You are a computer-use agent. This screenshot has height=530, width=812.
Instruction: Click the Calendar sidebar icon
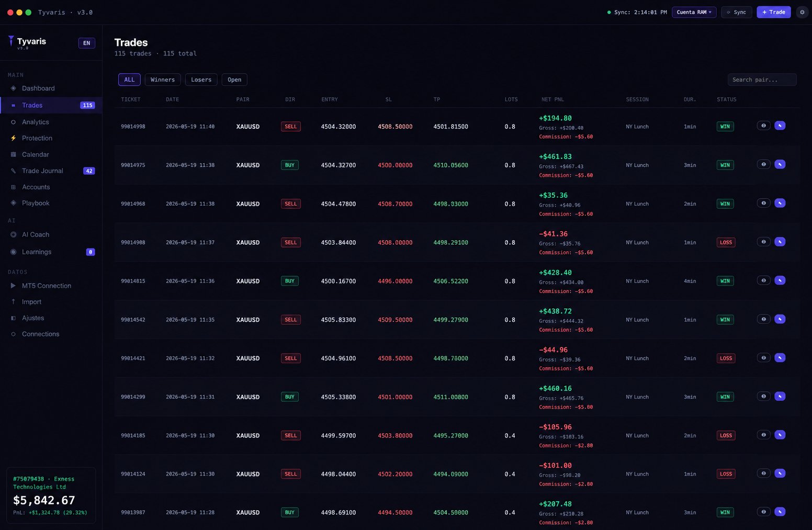point(14,154)
